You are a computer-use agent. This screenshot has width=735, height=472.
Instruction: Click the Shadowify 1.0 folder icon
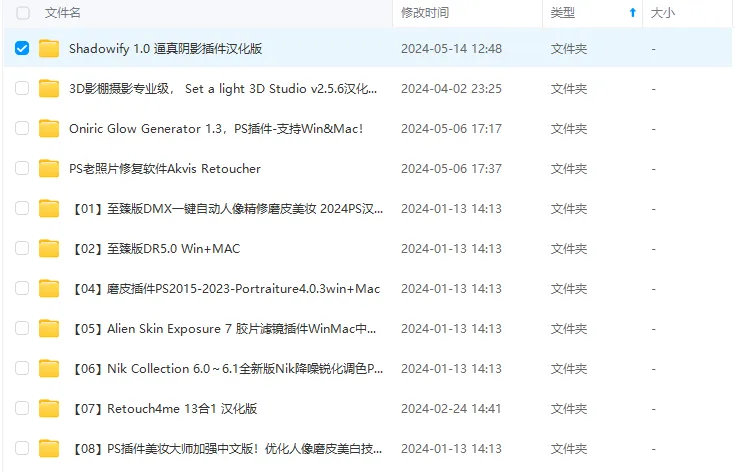pos(49,48)
